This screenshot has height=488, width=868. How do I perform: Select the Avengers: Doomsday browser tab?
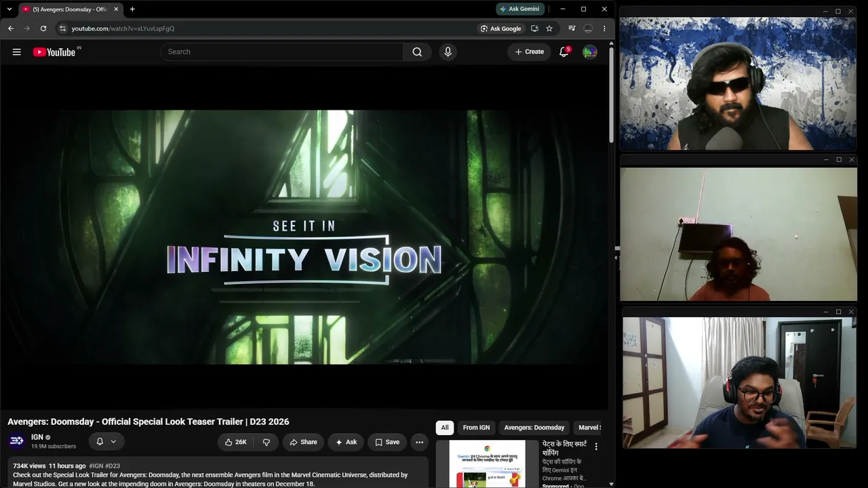(71, 9)
